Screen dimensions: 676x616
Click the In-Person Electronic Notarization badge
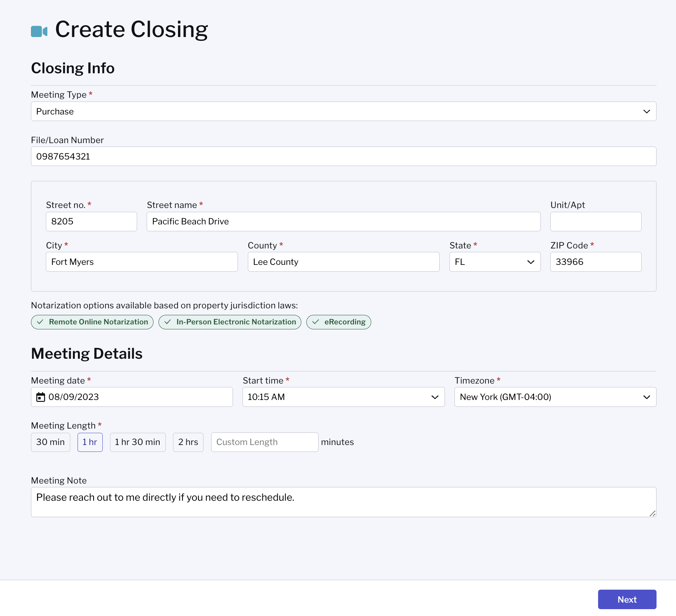[x=230, y=322]
